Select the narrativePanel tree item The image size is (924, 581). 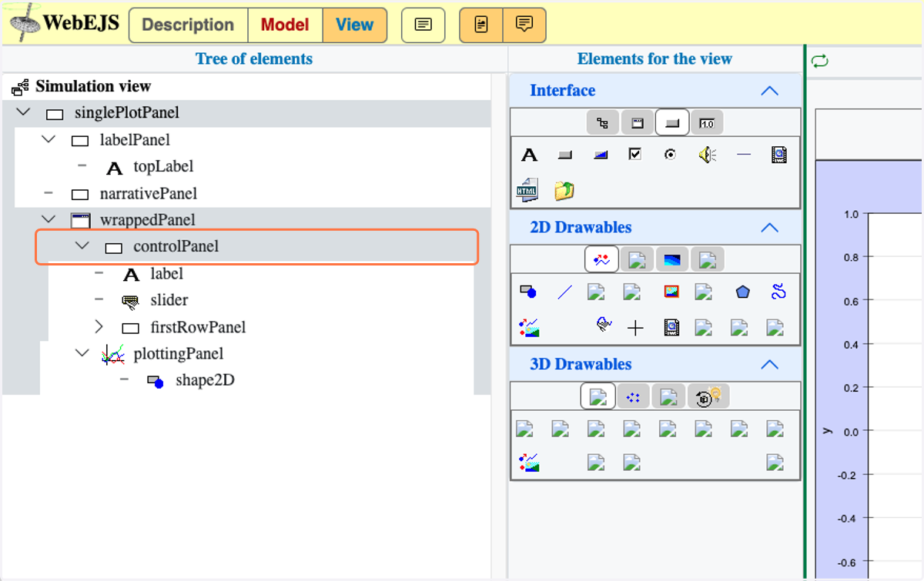(149, 193)
